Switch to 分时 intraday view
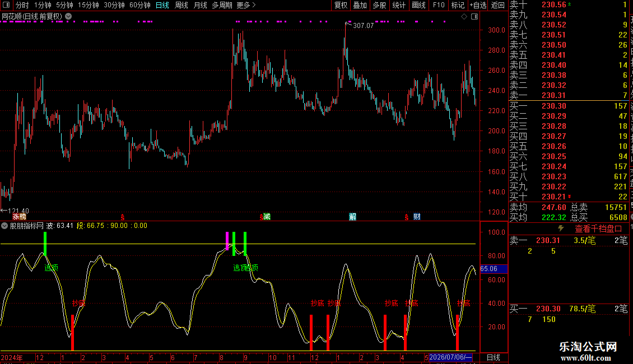633x364 pixels. pos(22,5)
